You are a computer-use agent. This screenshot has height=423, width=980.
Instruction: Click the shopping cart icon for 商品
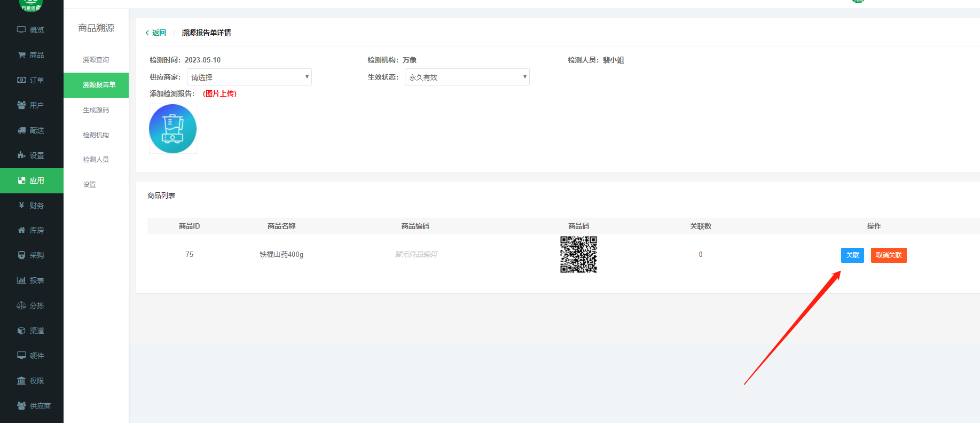[x=21, y=55]
